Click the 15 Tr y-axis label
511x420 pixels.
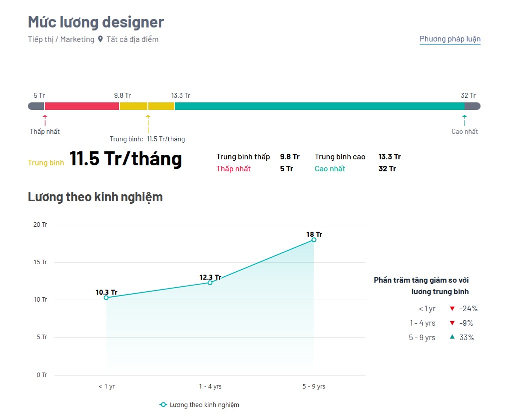coord(40,262)
